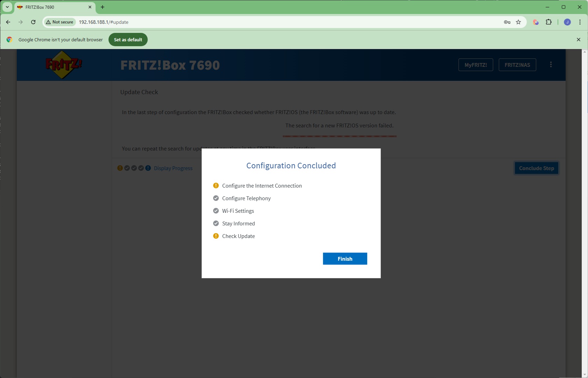This screenshot has height=378, width=588.
Task: Click the checkmark icon beside Wi-Fi Settings
Action: tap(216, 211)
